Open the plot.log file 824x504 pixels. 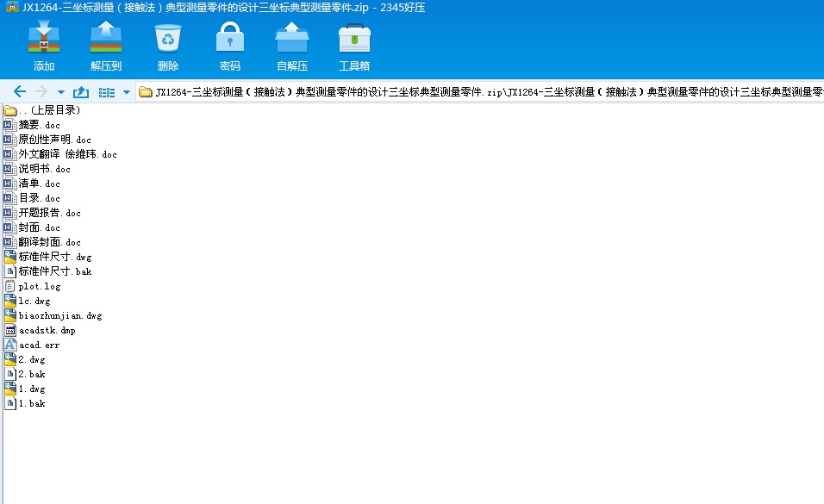click(40, 286)
